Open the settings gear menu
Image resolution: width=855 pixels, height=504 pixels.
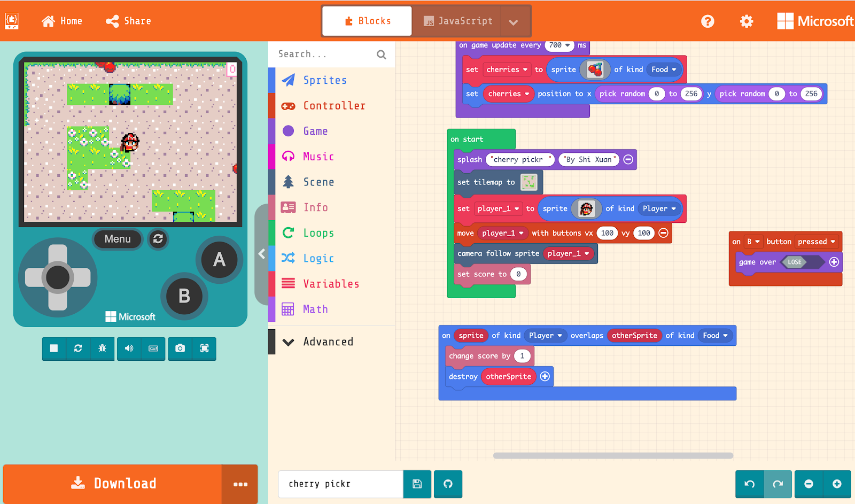pos(747,21)
